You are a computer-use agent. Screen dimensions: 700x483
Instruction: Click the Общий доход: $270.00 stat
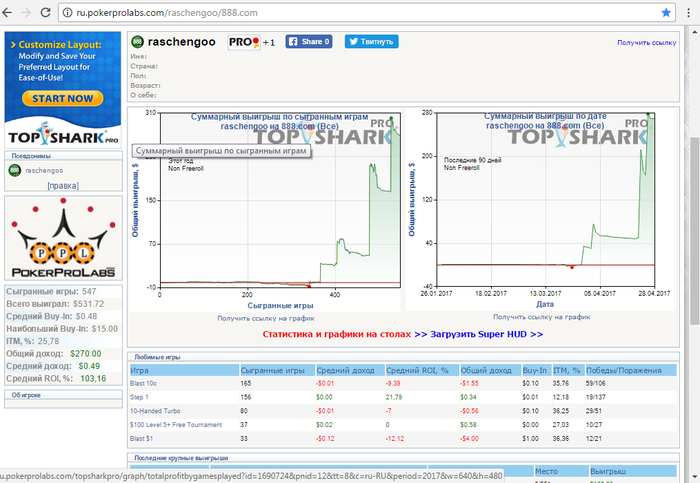pos(63,354)
